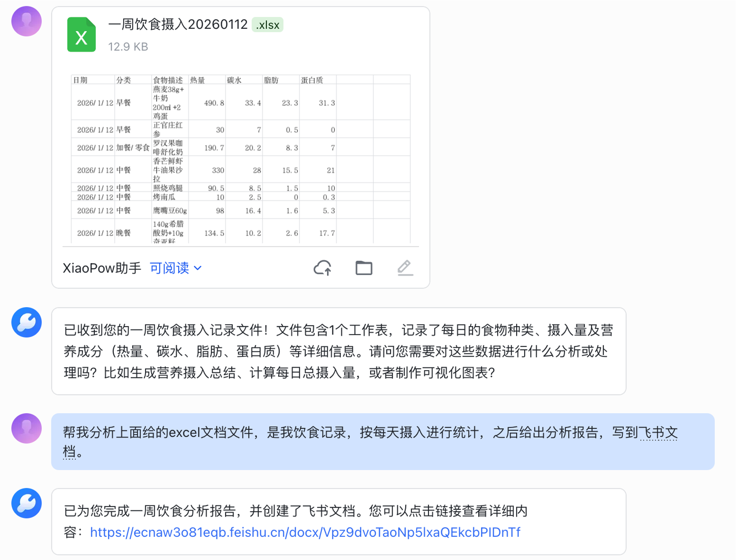736x560 pixels.
Task: Open the folder icon on the file card
Action: tap(363, 267)
